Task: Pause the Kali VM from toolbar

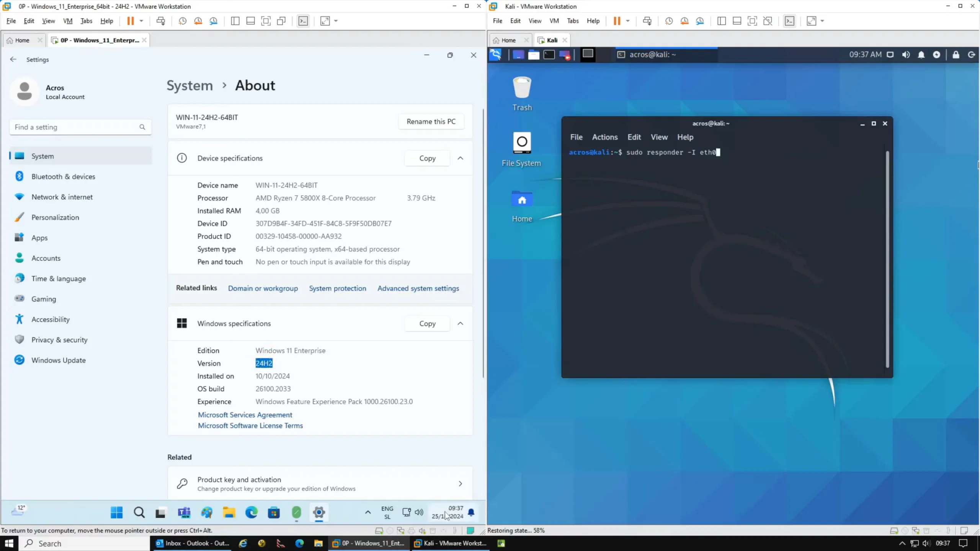Action: coord(617,21)
